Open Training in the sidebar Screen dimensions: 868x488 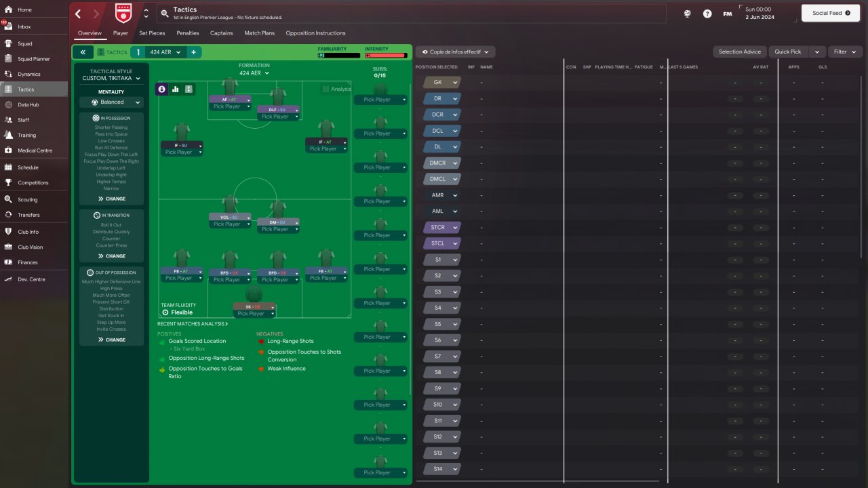34,136
